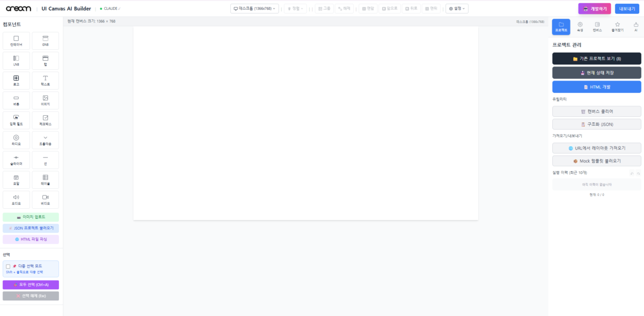Viewport: 644px width, 316px height.
Task: Enable the 다중 선택 모드 checkbox
Action: [8, 266]
